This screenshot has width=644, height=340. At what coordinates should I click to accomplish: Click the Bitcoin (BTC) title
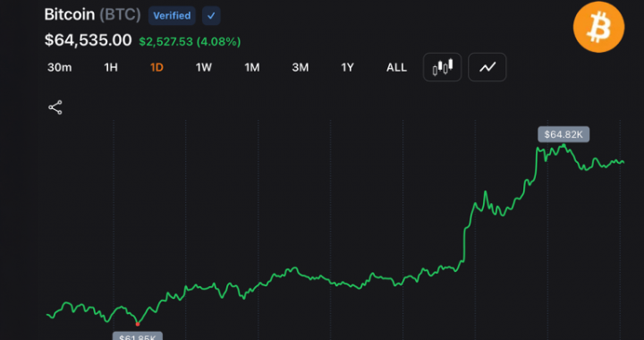click(92, 15)
